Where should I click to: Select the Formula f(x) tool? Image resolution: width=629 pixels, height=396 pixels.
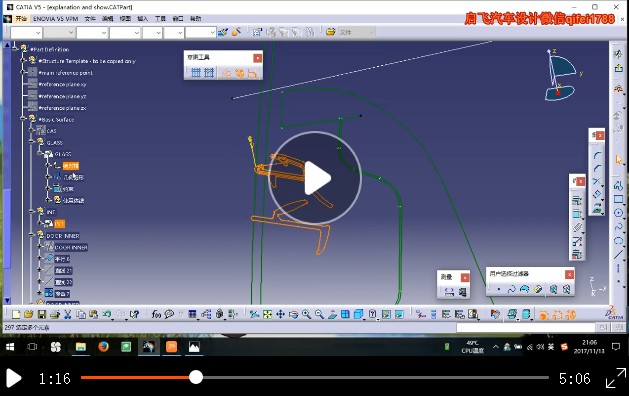(156, 315)
